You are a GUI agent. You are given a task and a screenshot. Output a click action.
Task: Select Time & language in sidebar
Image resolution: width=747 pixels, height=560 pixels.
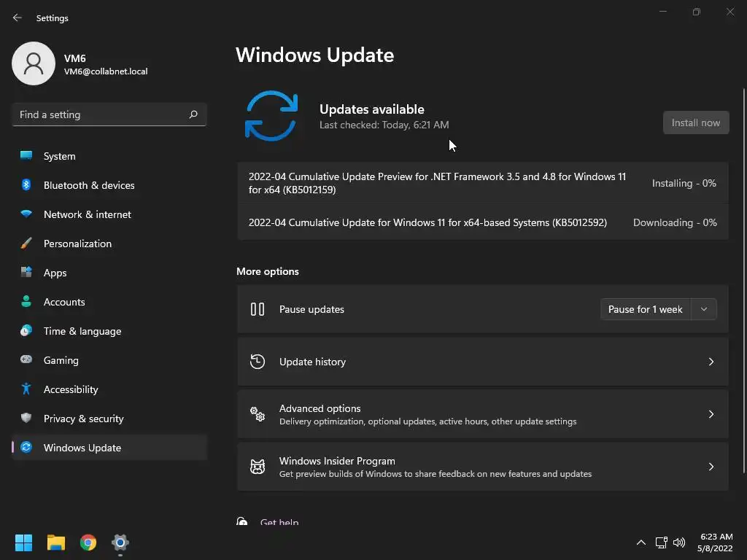tap(82, 331)
